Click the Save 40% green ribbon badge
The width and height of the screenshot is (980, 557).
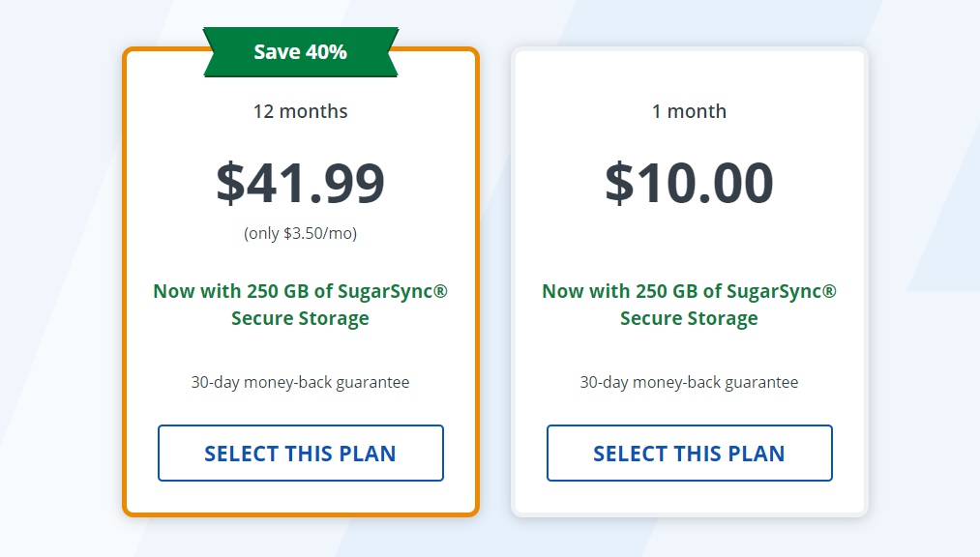(301, 52)
